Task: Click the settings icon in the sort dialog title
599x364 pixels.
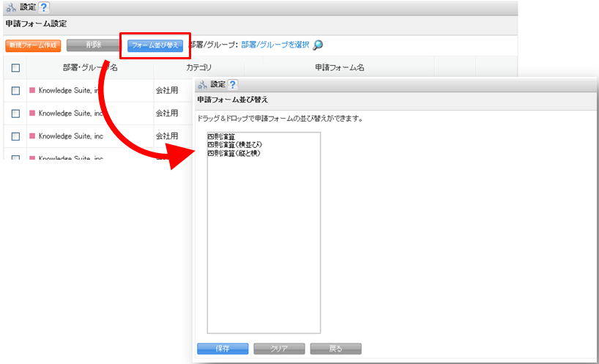Action: tap(202, 85)
